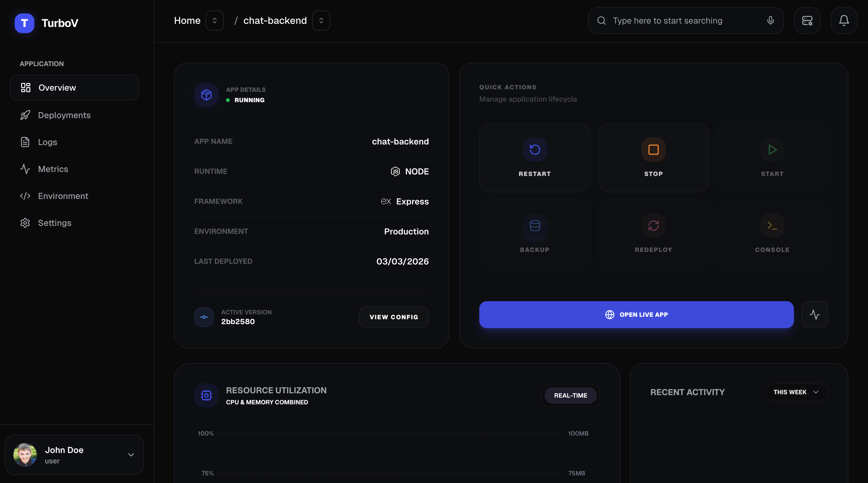Click the active version commit icon
Viewport: 868px width, 483px height.
(204, 317)
